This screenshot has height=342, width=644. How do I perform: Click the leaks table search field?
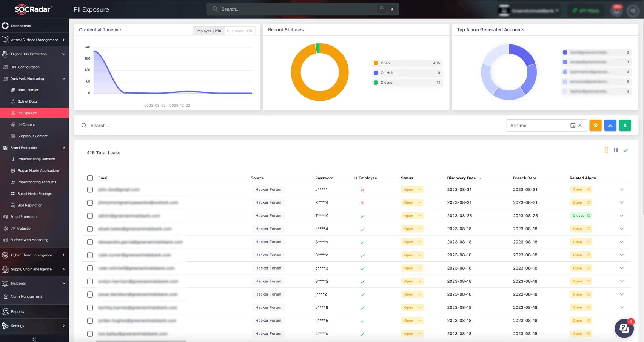[291, 126]
